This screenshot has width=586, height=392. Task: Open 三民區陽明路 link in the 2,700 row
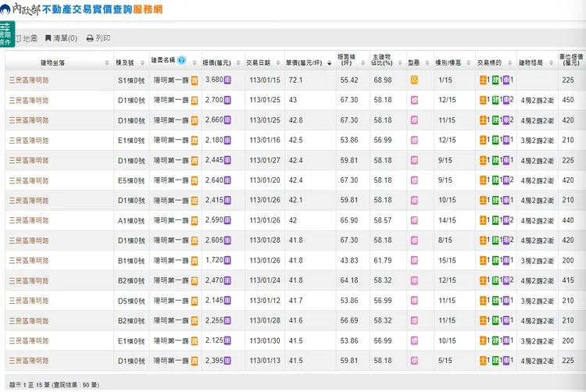point(29,101)
